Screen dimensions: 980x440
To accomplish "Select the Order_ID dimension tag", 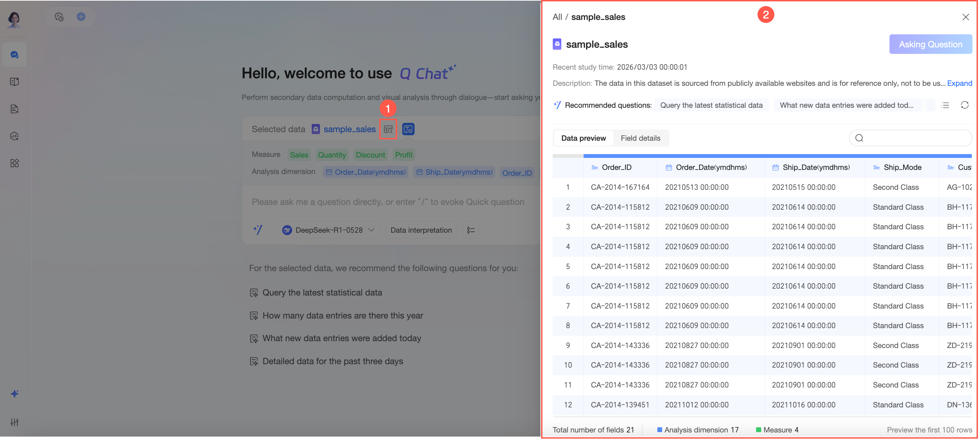I will tap(517, 173).
